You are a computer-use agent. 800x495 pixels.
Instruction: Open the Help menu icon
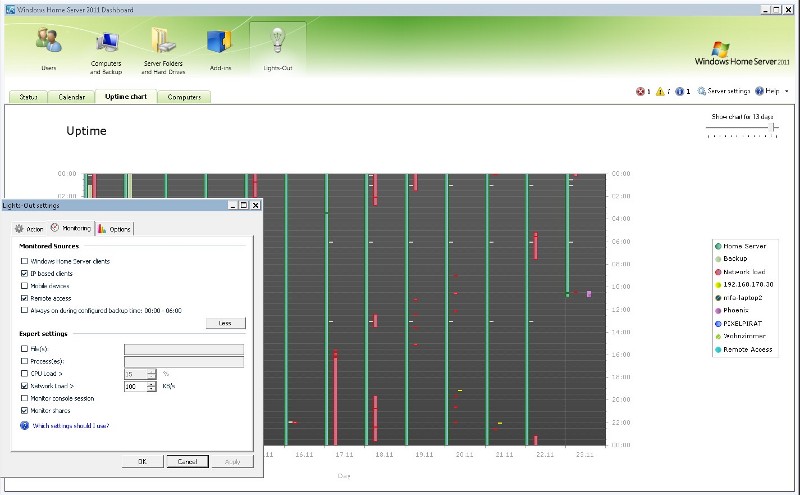[759, 91]
